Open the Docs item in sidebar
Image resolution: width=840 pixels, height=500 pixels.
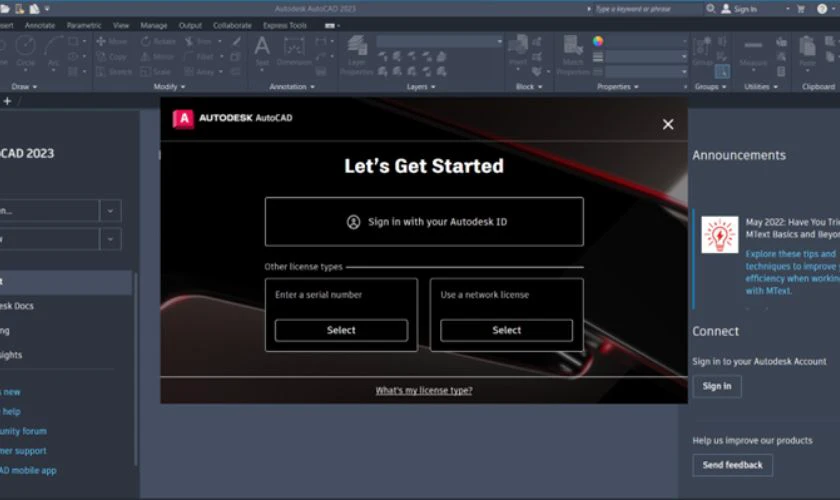tap(17, 306)
